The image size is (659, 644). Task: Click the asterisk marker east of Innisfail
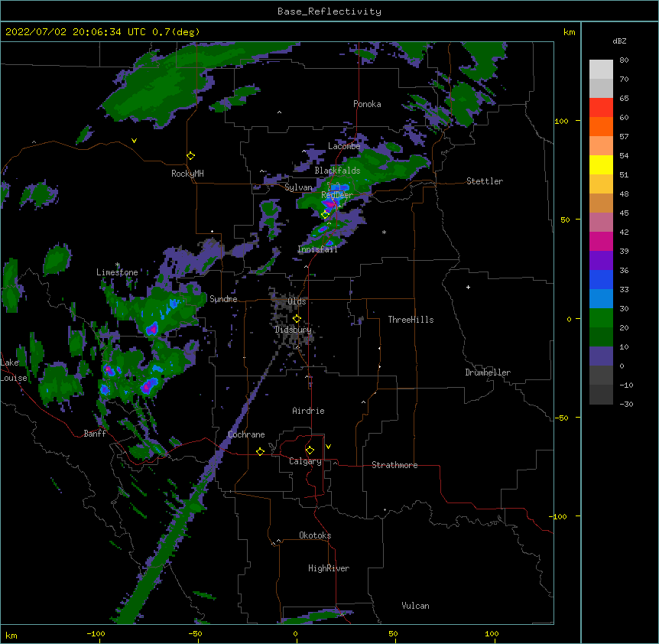[384, 233]
